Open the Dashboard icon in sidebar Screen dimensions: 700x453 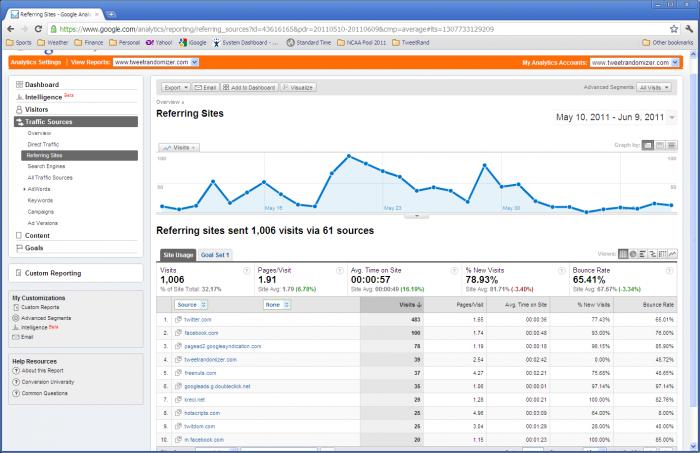19,85
